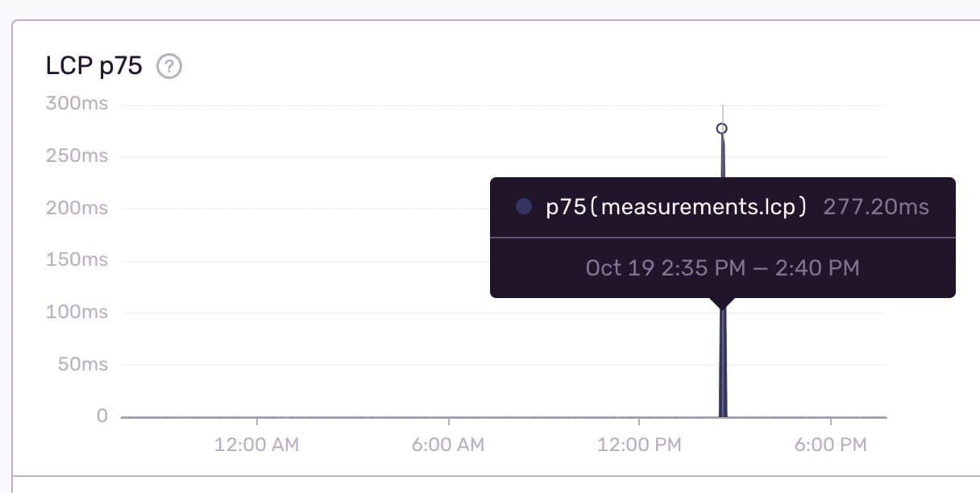Click the 0 y-axis baseline label

(102, 416)
